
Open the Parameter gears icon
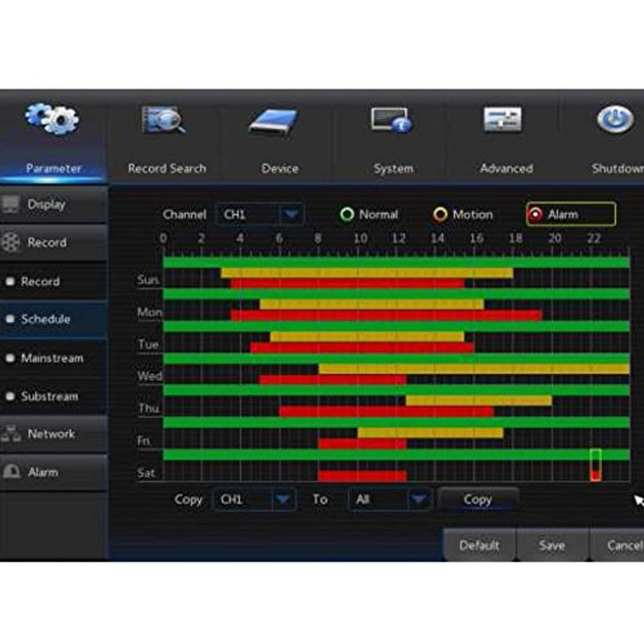pos(52,120)
